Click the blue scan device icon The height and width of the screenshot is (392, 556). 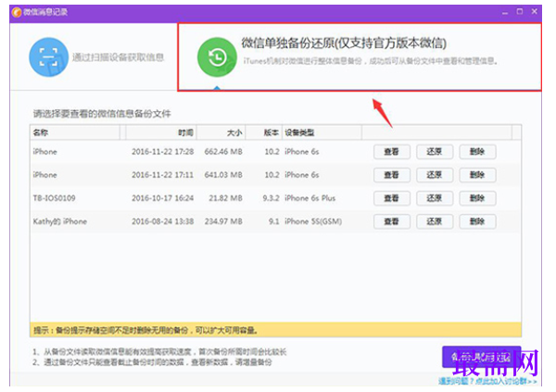(x=48, y=57)
